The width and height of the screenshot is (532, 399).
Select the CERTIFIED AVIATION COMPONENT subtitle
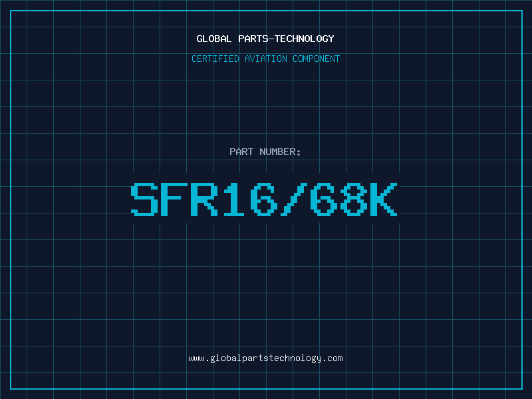(x=265, y=59)
